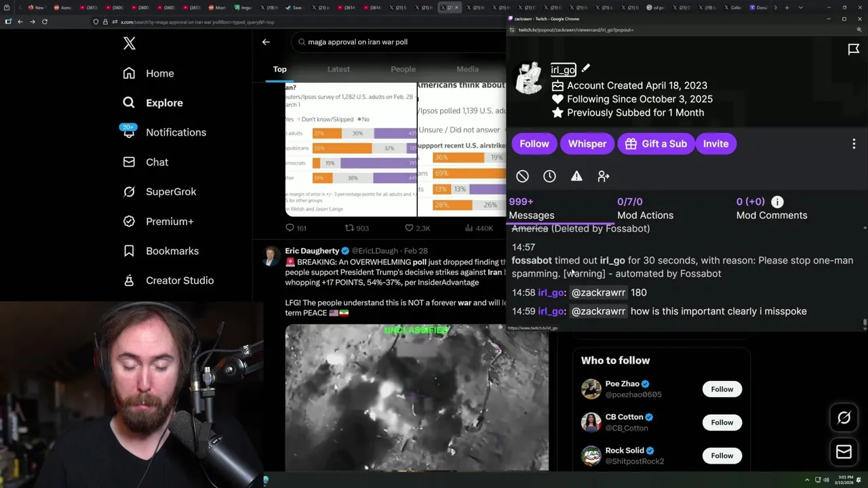The height and width of the screenshot is (488, 868).
Task: Open Home in X sidebar
Action: [x=149, y=73]
